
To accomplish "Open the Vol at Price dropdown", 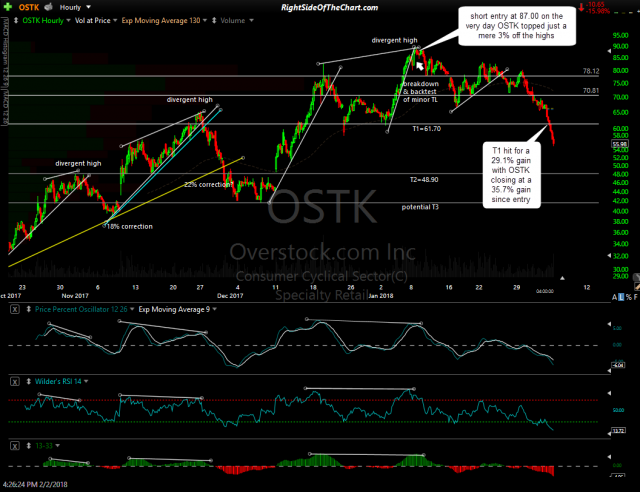I will (x=115, y=20).
